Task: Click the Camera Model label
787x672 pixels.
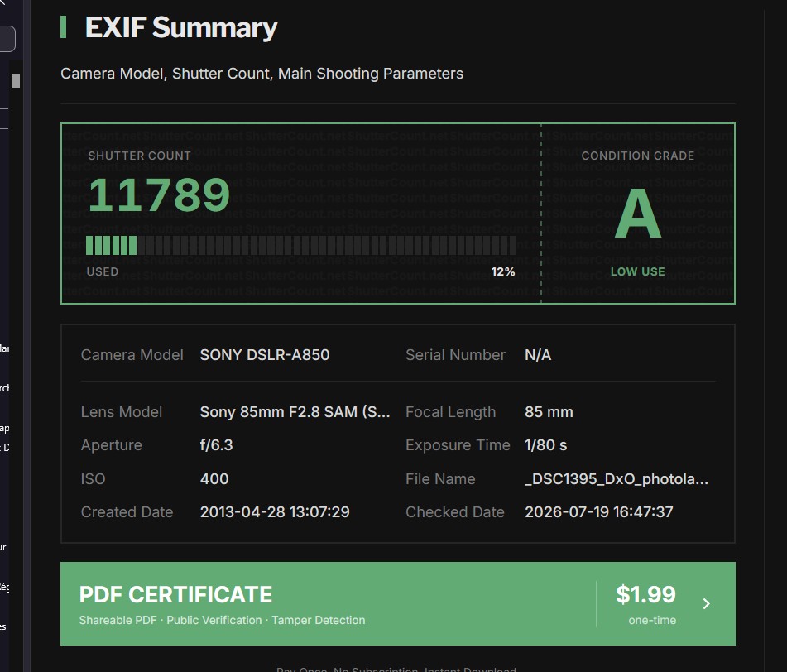Action: 132,355
